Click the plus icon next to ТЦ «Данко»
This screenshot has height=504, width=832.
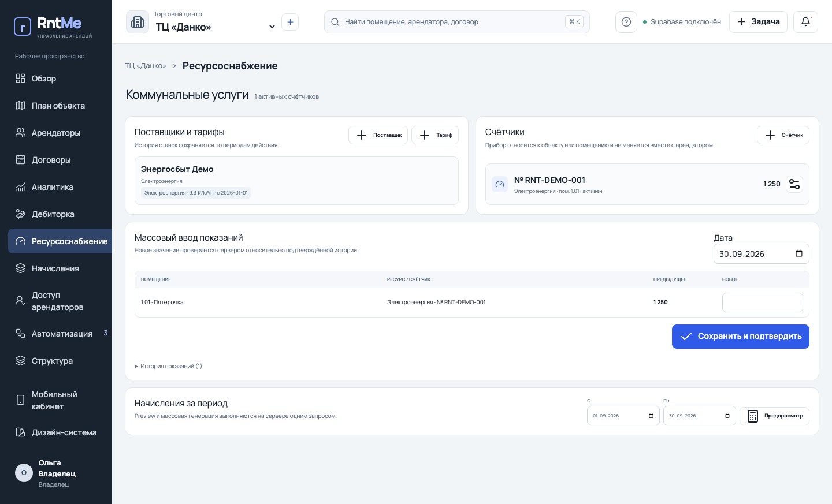coord(290,22)
